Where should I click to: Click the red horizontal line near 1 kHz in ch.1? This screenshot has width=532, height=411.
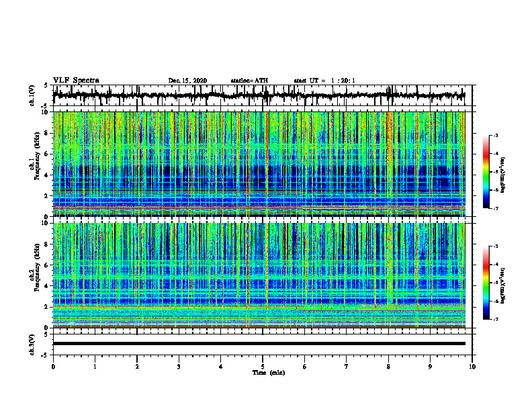tap(259, 206)
